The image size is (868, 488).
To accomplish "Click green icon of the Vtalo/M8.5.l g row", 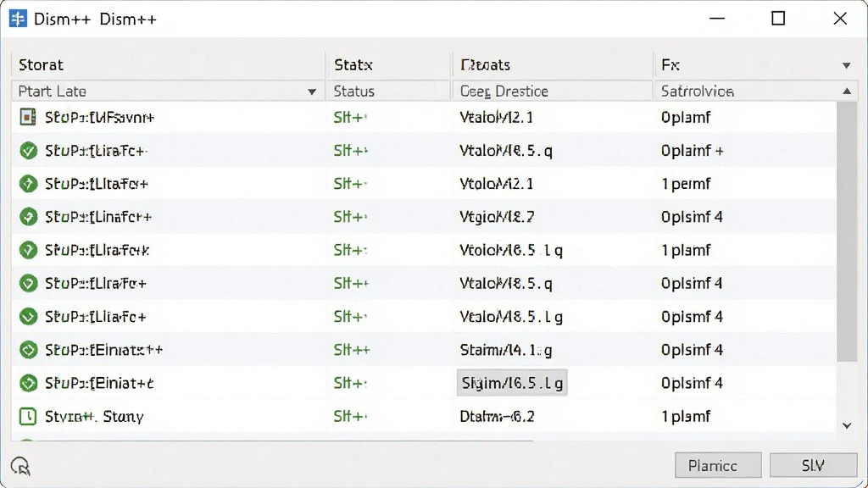I will (28, 317).
